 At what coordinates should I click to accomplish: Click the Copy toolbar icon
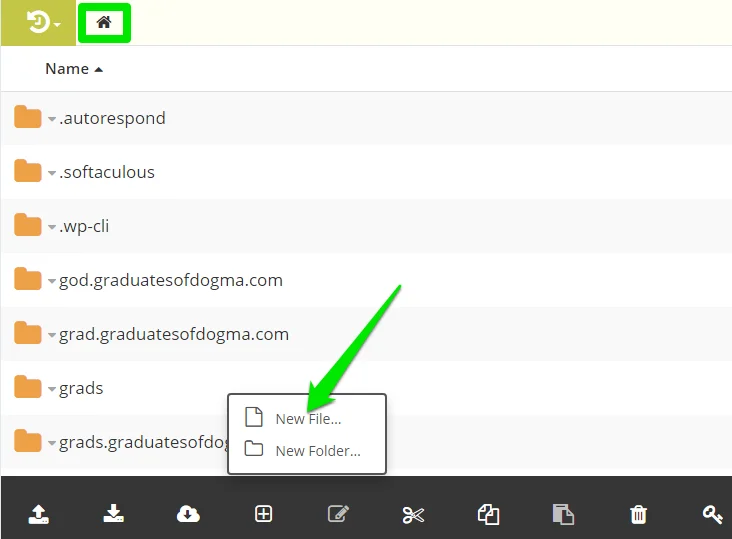pos(488,514)
